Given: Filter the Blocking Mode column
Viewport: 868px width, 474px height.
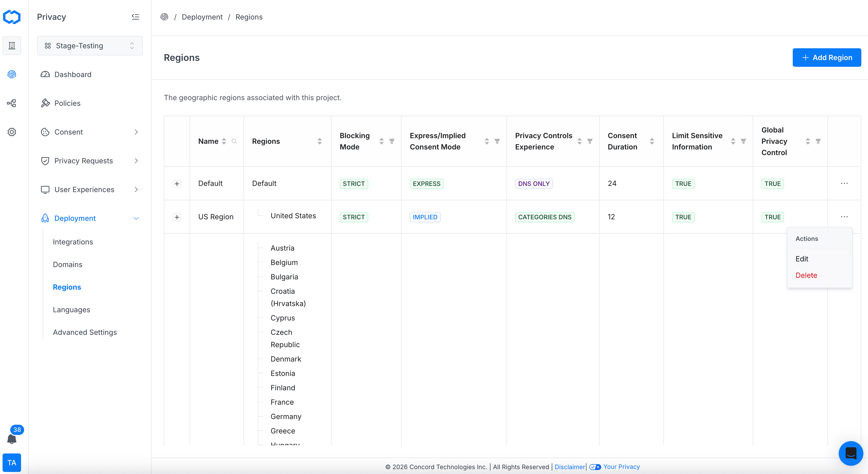Looking at the screenshot, I should click(392, 141).
